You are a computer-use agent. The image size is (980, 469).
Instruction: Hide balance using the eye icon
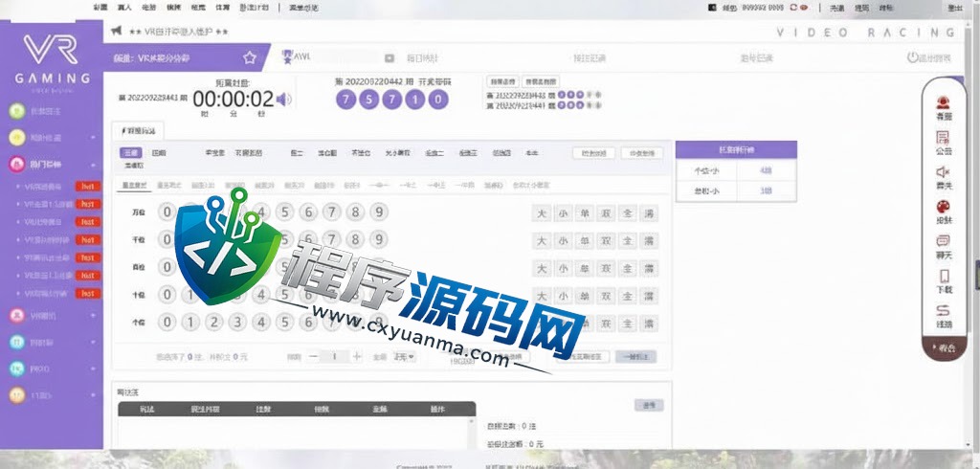point(804,8)
